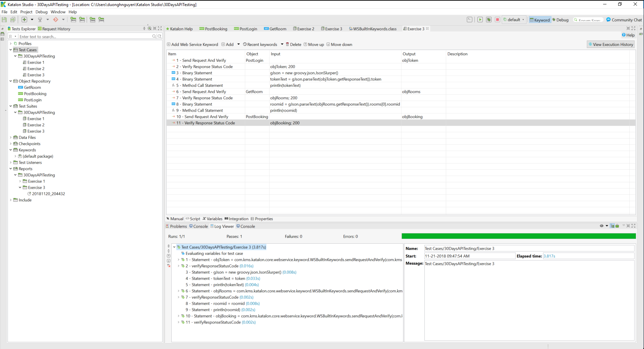644x349 pixels.
Task: Open the default profile dropdown
Action: tap(514, 20)
